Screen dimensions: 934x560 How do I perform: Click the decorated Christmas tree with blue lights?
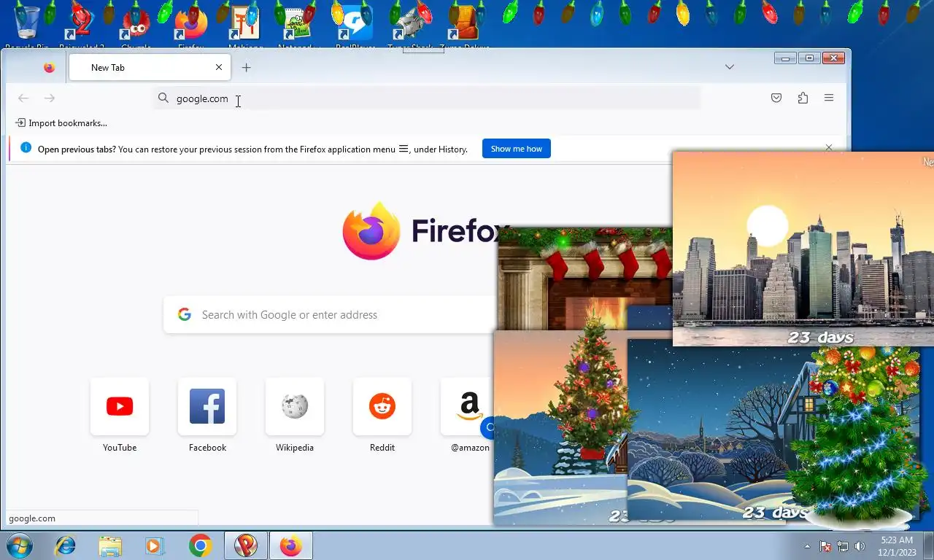(858, 437)
